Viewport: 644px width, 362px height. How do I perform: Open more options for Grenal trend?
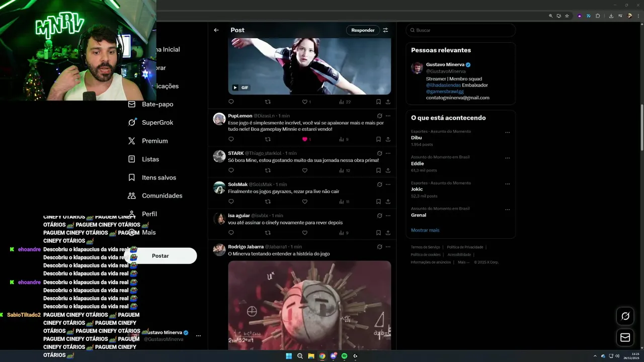[507, 210]
